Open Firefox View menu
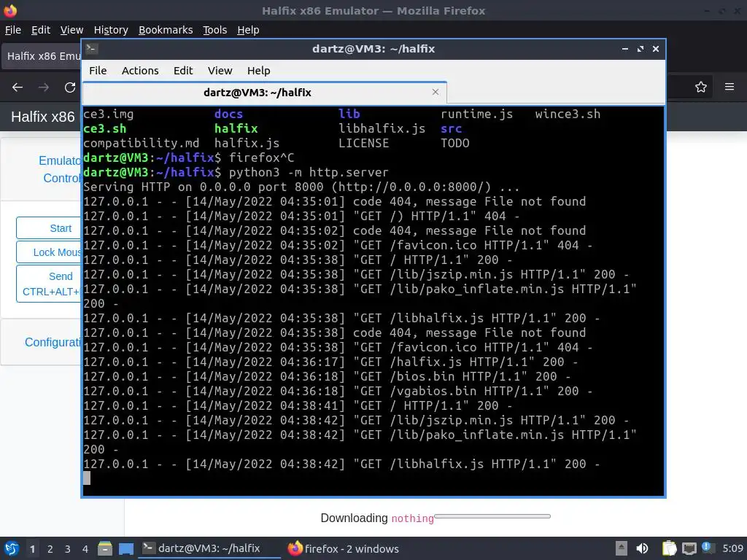Viewport: 747px width, 560px height. coord(72,30)
